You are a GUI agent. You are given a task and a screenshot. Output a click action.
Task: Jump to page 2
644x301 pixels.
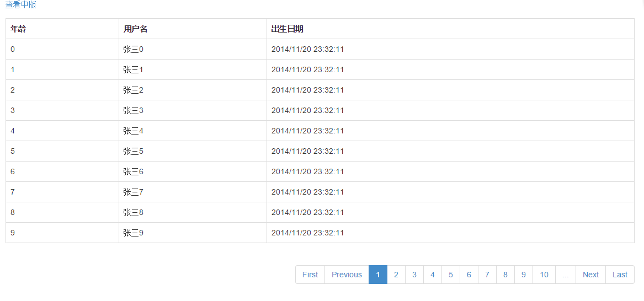(396, 275)
